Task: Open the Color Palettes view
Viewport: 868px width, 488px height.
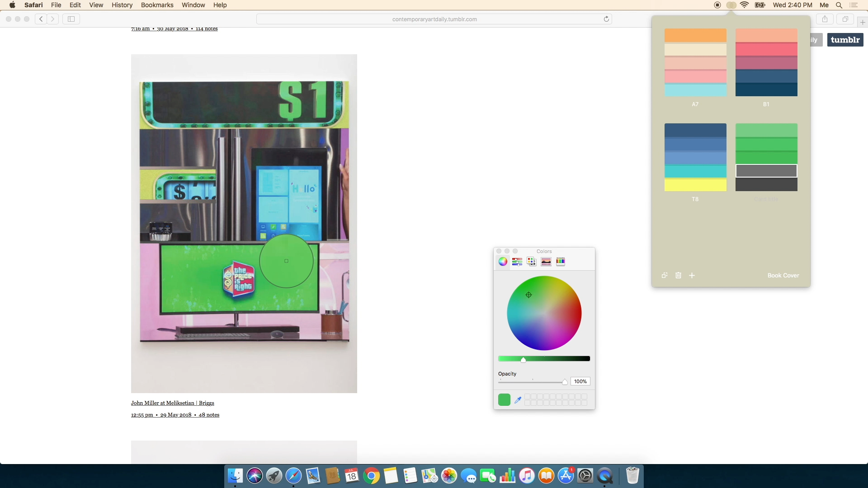Action: coord(532,261)
